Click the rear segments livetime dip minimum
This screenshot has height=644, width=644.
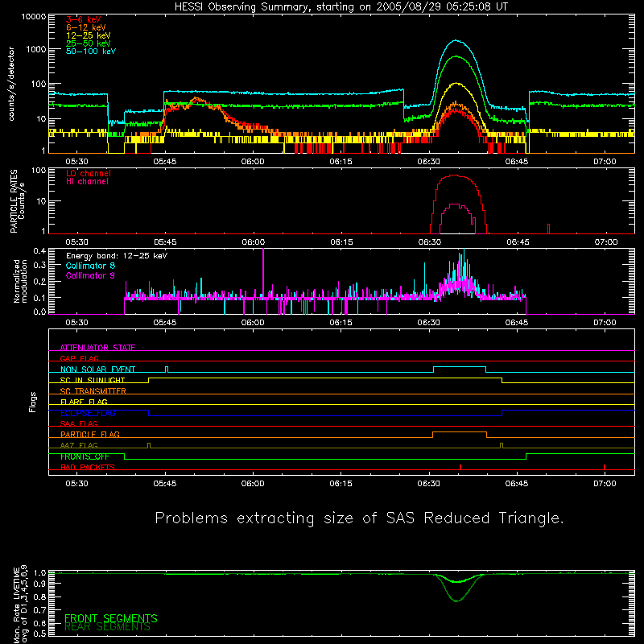[x=456, y=601]
